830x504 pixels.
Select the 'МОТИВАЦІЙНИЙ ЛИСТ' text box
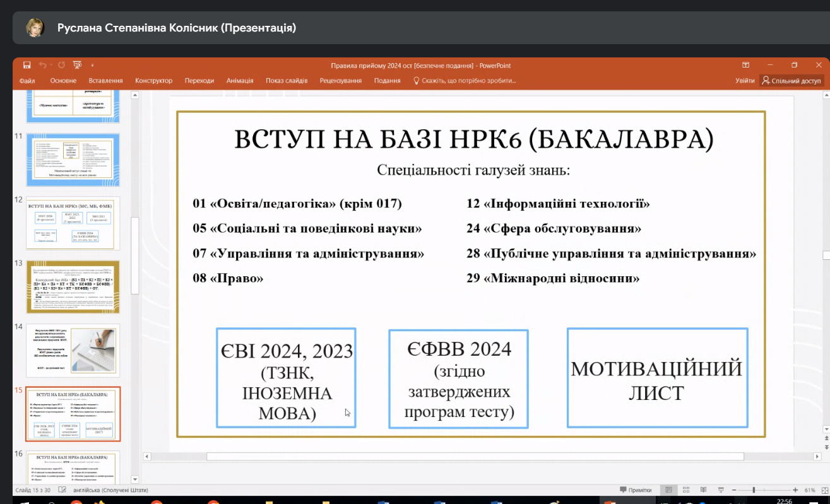(657, 377)
